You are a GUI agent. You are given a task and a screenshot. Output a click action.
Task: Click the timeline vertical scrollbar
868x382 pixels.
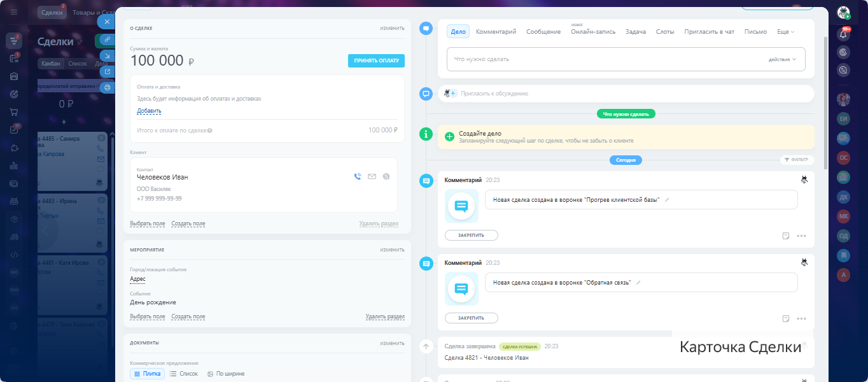tap(825, 102)
